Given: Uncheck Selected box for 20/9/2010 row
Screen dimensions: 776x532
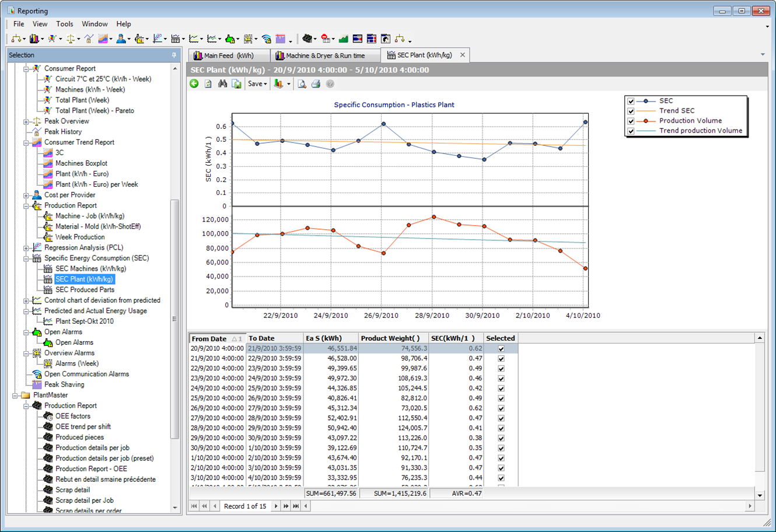Looking at the screenshot, I should (x=501, y=348).
